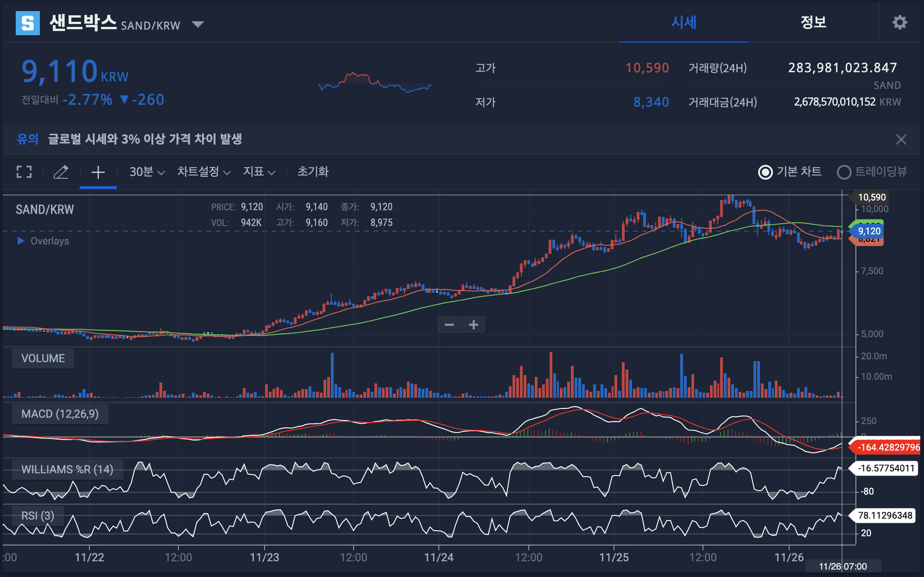The width and height of the screenshot is (924, 577).
Task: Activate the crosshair plus tool
Action: coord(98,172)
